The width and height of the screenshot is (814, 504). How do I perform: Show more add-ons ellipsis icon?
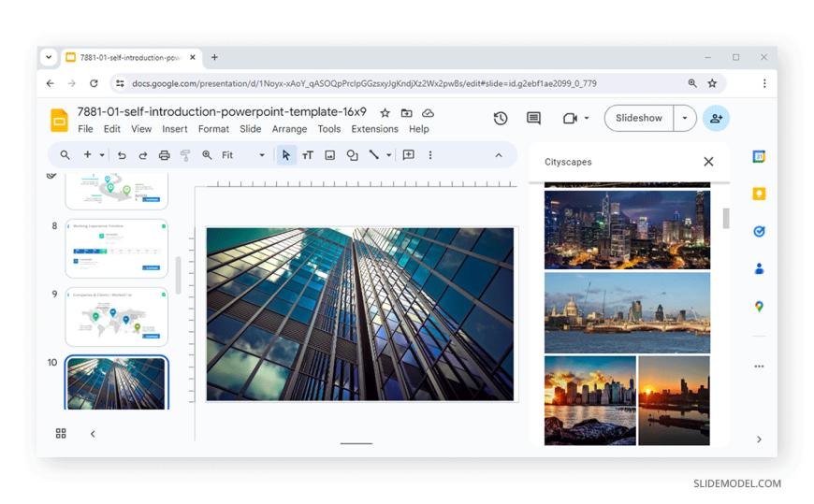[x=759, y=367]
